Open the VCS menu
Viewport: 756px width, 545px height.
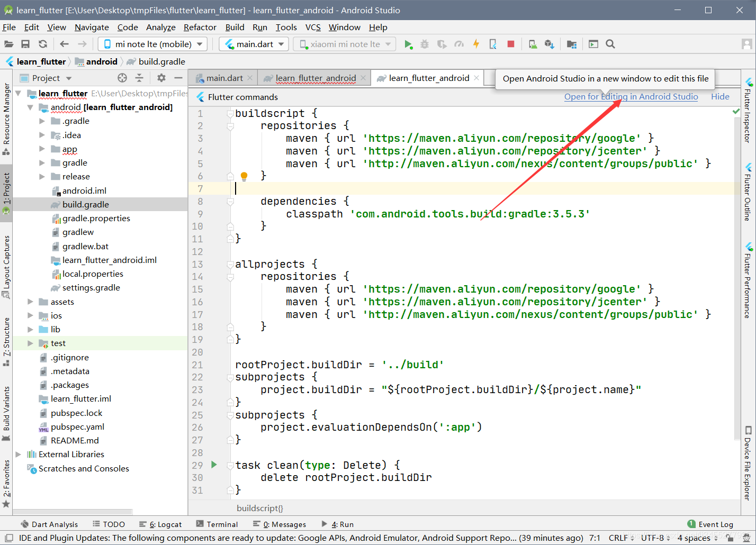tap(313, 28)
